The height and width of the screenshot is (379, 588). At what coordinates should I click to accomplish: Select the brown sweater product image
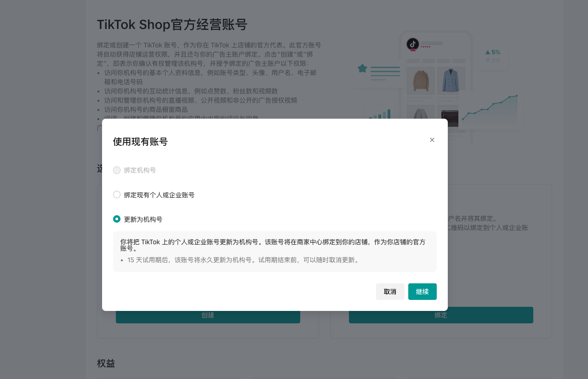click(421, 80)
